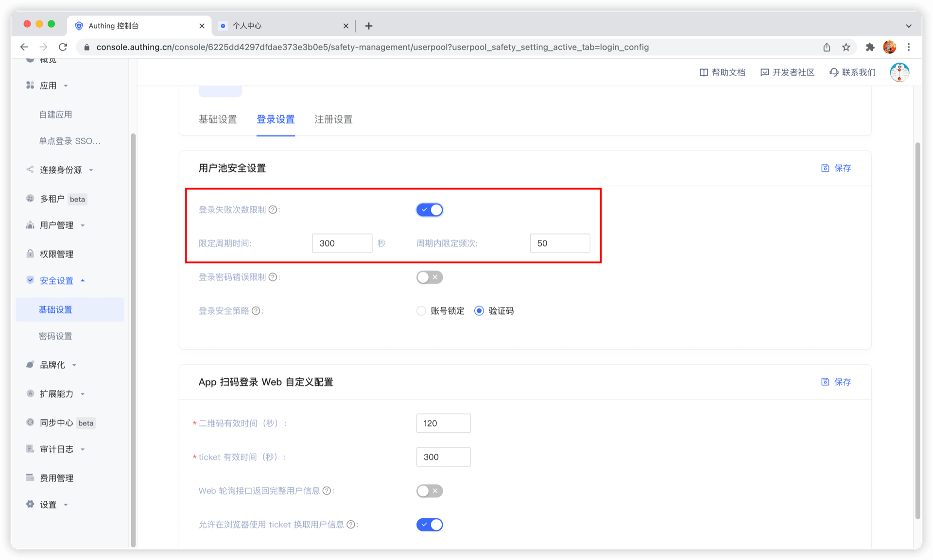Switch to the 基础设置 tab
933x560 pixels.
[x=218, y=119]
